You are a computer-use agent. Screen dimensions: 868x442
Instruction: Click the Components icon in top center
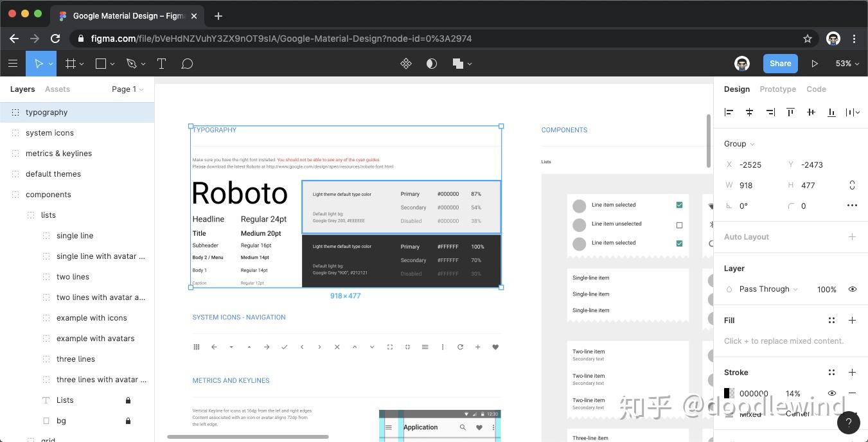click(406, 64)
